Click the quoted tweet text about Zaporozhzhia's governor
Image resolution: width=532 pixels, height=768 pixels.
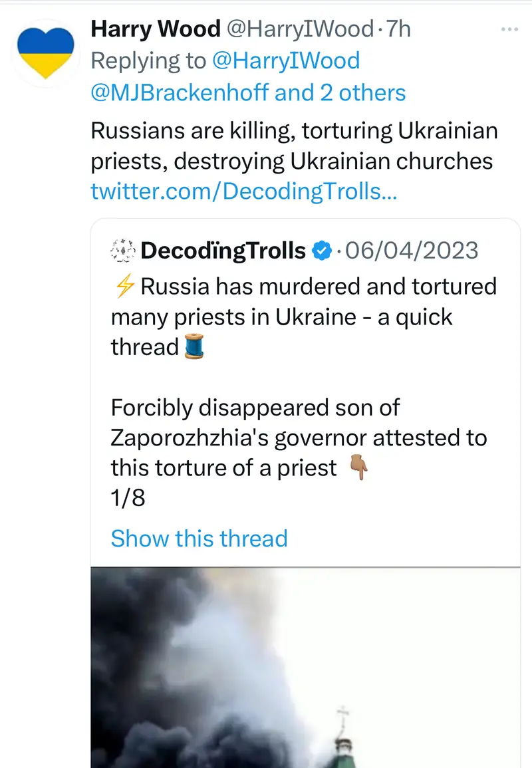tap(298, 438)
